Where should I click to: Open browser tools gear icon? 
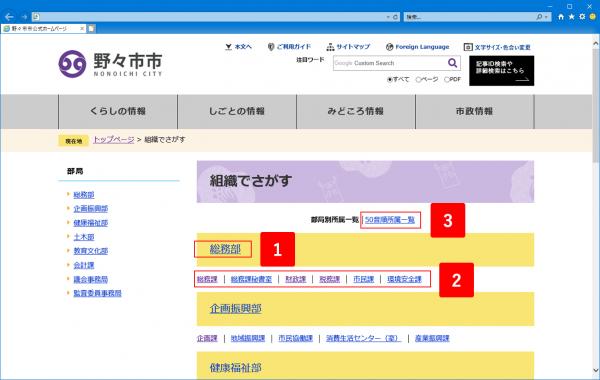click(582, 17)
